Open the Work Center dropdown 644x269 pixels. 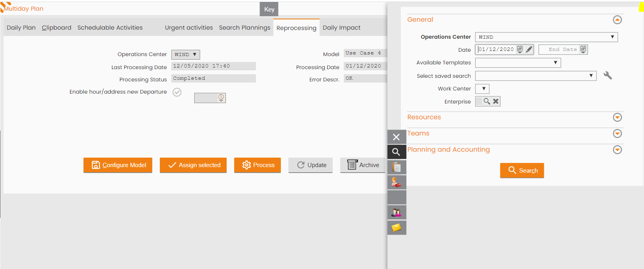(482, 89)
